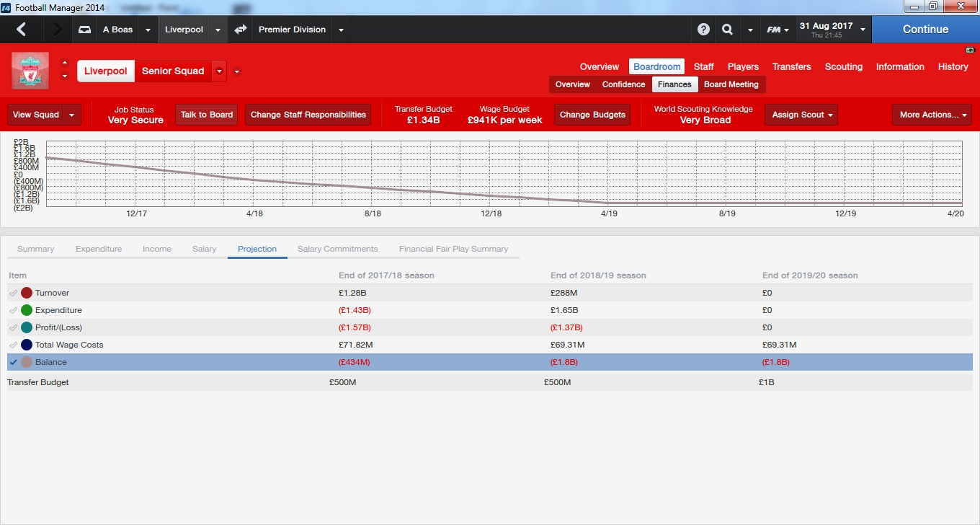Click Change Staff Responsibilities

(308, 115)
